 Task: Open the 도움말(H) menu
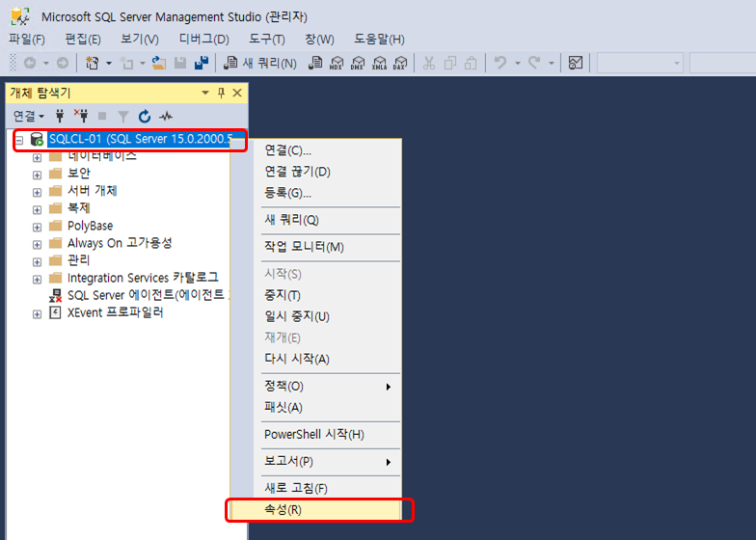coord(379,39)
